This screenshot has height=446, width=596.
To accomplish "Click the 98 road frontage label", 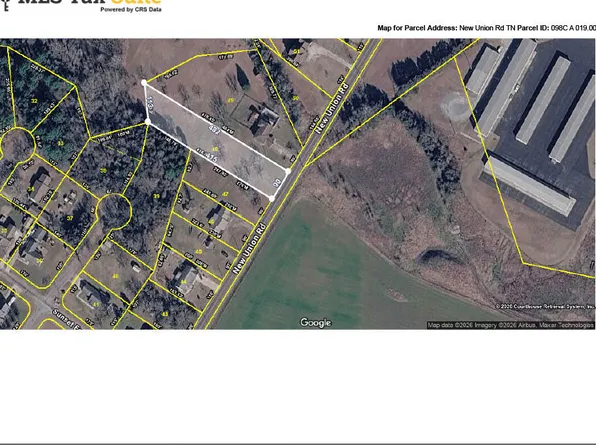I will coord(277,183).
